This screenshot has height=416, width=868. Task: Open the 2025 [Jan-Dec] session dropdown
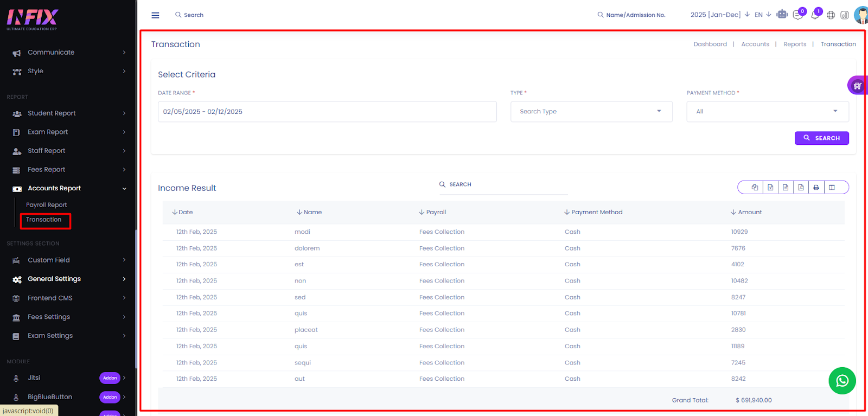click(720, 15)
